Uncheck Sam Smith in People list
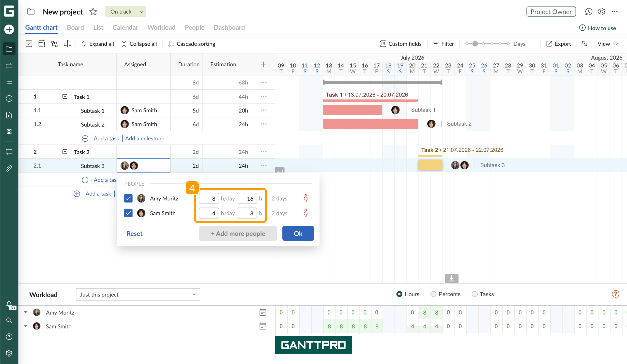627x364 pixels. (x=128, y=213)
